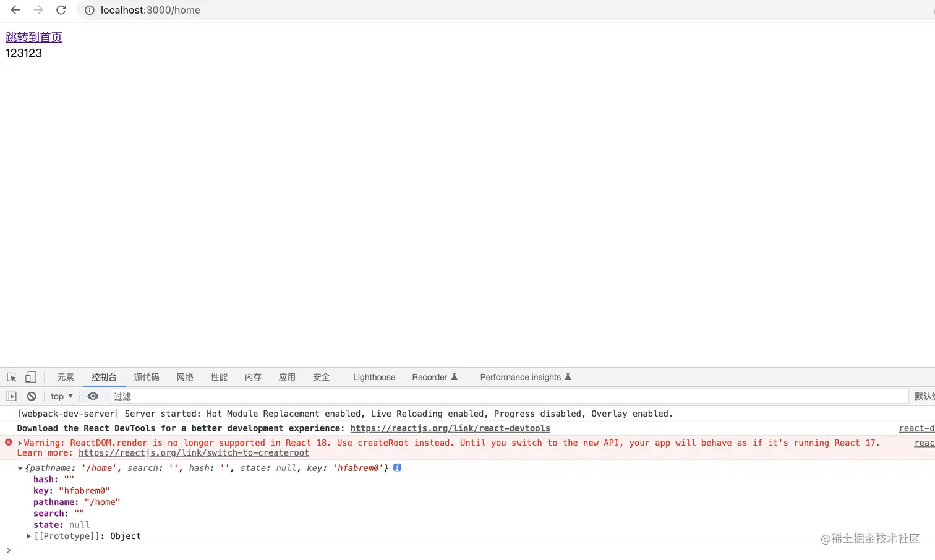Open the 源代码 tab
The image size is (935, 560).
pos(147,377)
